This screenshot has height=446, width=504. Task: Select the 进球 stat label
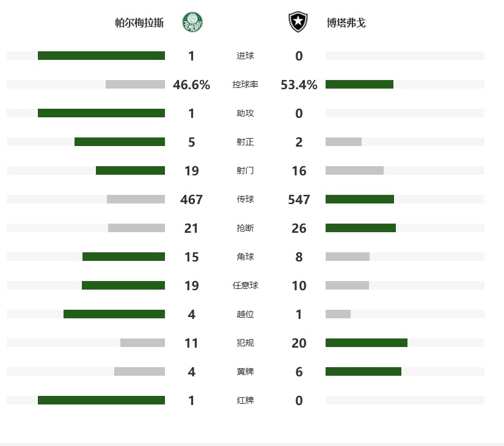tap(245, 56)
